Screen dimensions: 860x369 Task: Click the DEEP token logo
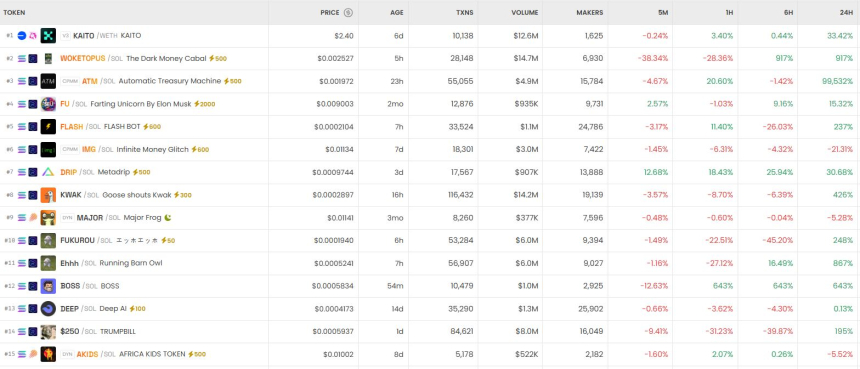click(x=48, y=309)
